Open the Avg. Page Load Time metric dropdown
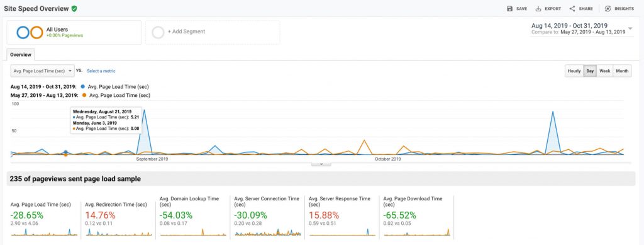 [x=43, y=71]
